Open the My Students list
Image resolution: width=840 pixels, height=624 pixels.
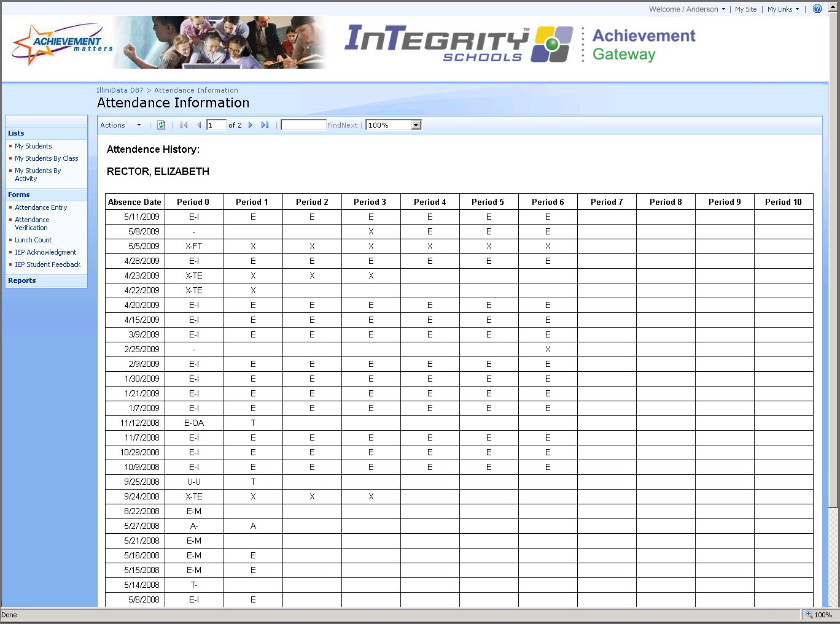tap(33, 146)
